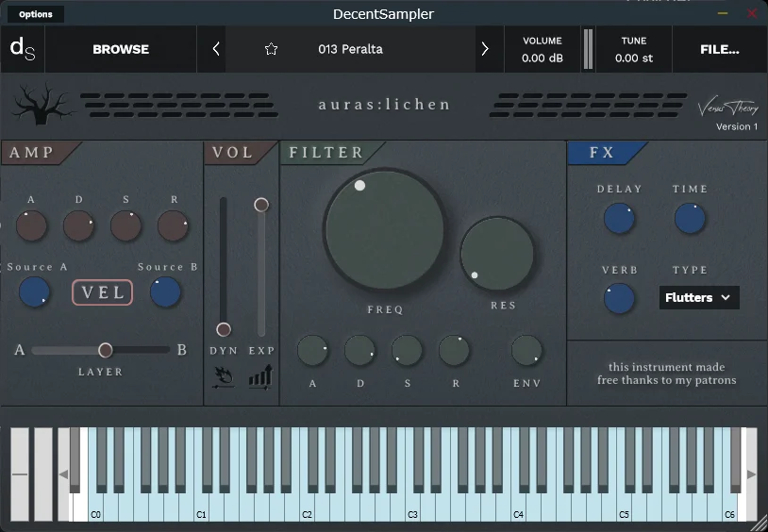Adjust the filter RES knob
The width and height of the screenshot is (768, 532).
pos(497,255)
